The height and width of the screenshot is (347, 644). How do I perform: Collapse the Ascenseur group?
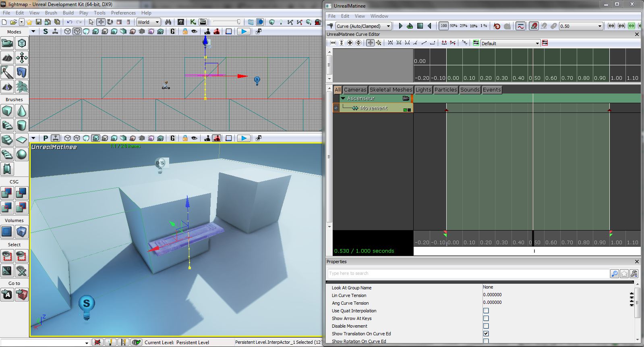pos(343,98)
